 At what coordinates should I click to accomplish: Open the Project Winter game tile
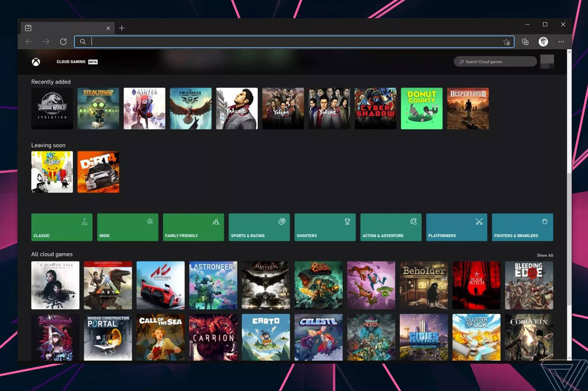tap(144, 108)
